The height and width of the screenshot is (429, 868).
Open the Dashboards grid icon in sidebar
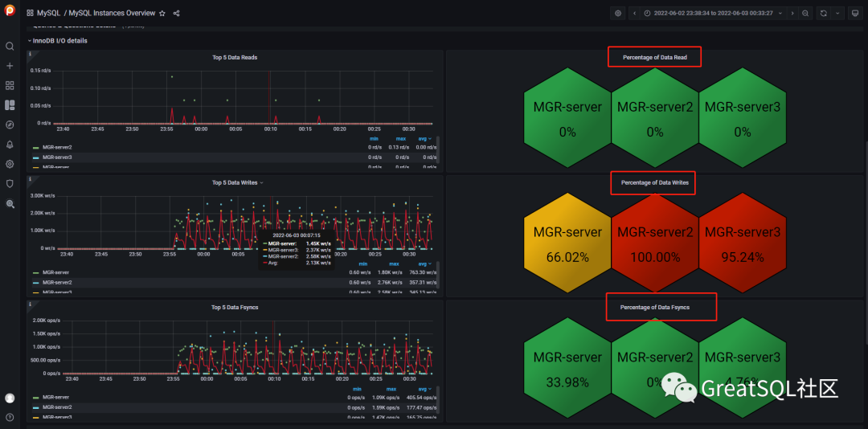point(10,85)
